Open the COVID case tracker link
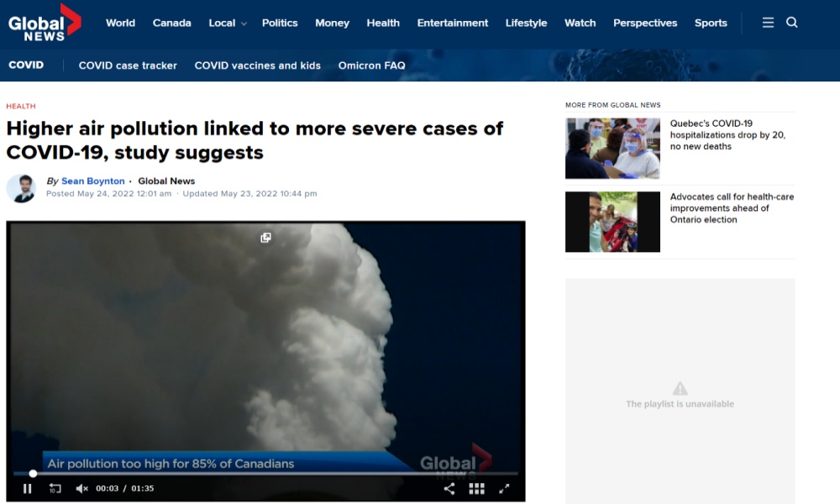840x504 pixels. 128,66
